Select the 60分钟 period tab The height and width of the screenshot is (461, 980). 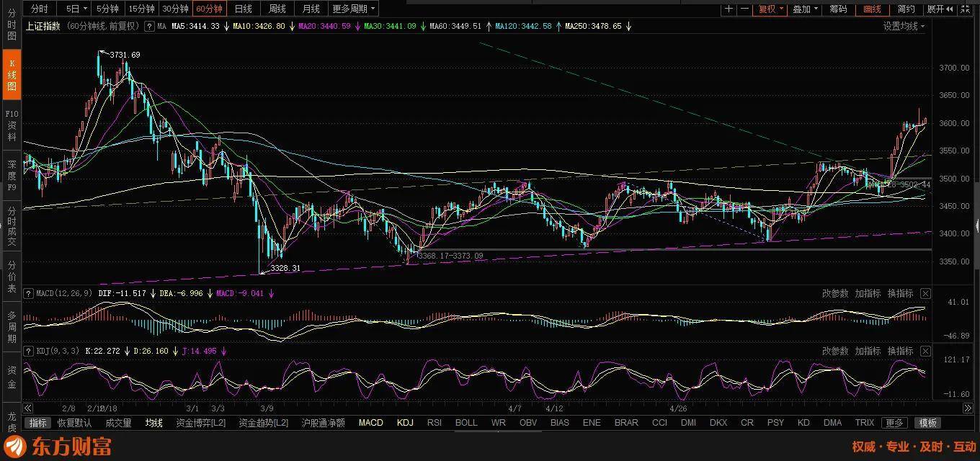210,9
